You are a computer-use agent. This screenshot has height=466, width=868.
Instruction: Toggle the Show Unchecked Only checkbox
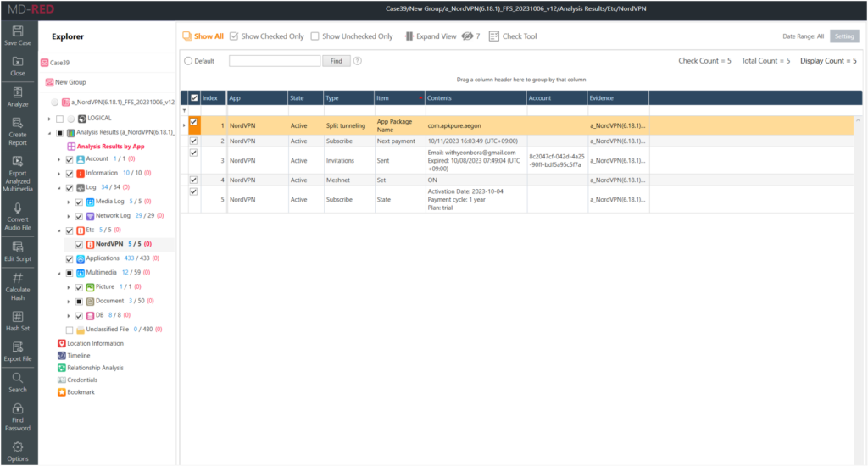pyautogui.click(x=315, y=36)
